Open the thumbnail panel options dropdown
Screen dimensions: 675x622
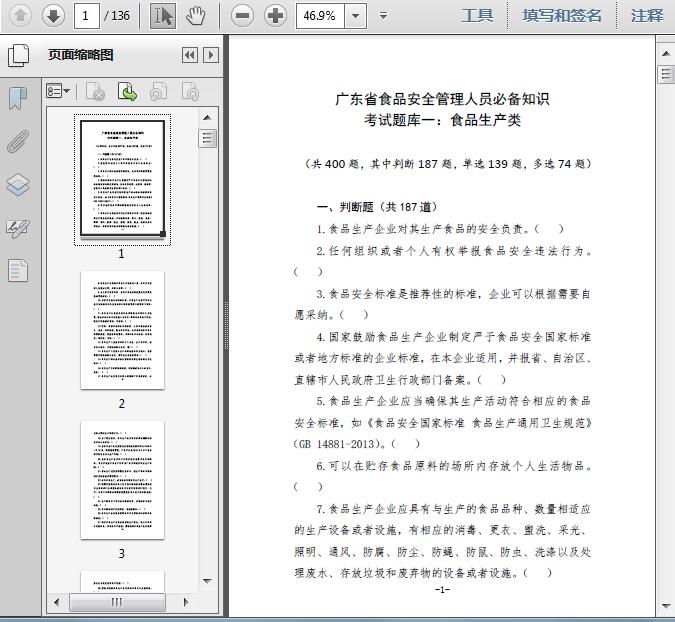tap(58, 92)
